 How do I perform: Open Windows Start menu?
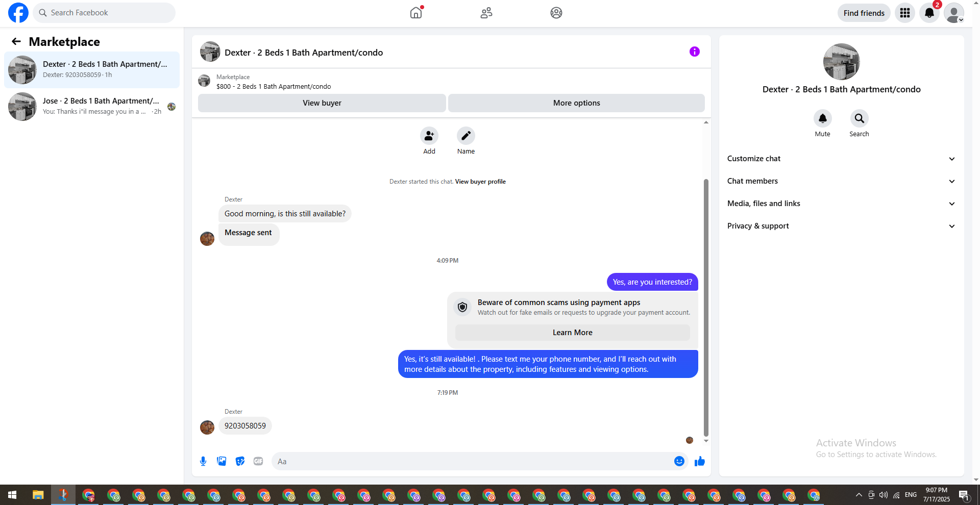(12, 495)
